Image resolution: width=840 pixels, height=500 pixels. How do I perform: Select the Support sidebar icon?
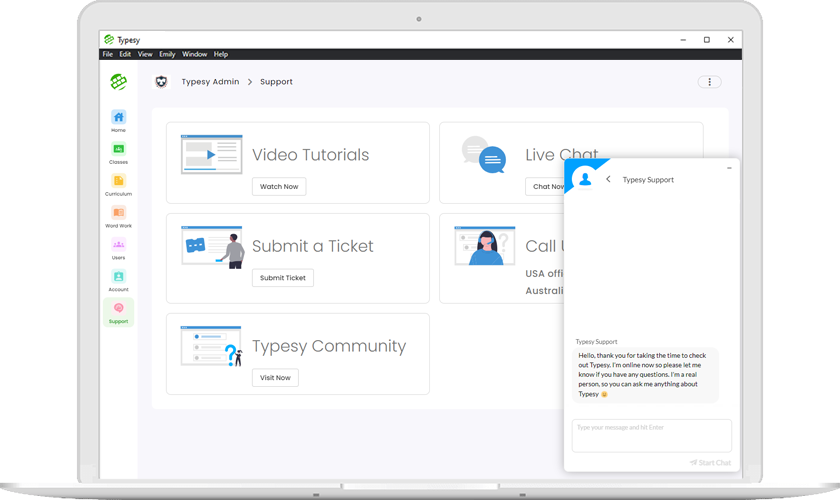118,308
